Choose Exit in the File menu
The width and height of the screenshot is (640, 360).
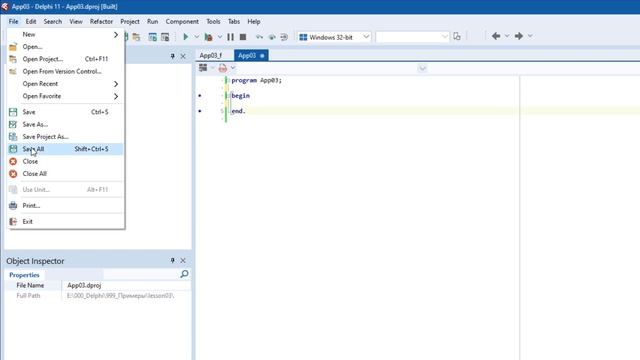click(65, 222)
